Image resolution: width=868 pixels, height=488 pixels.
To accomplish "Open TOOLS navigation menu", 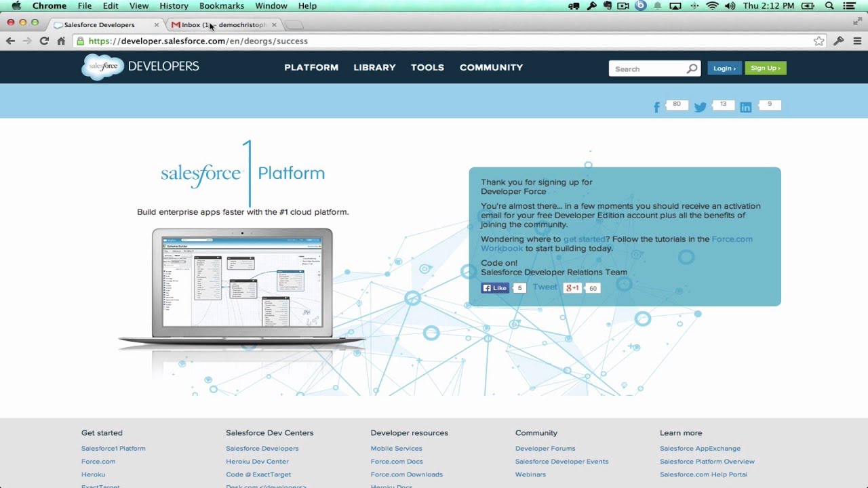I will (427, 67).
